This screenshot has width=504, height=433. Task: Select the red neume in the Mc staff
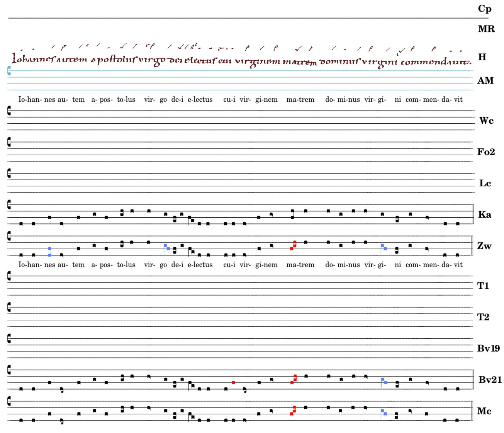[293, 411]
